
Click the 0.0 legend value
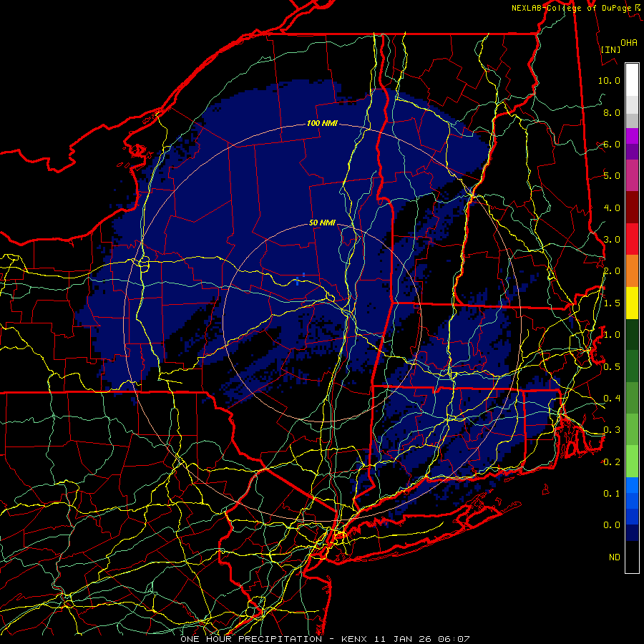coord(612,525)
